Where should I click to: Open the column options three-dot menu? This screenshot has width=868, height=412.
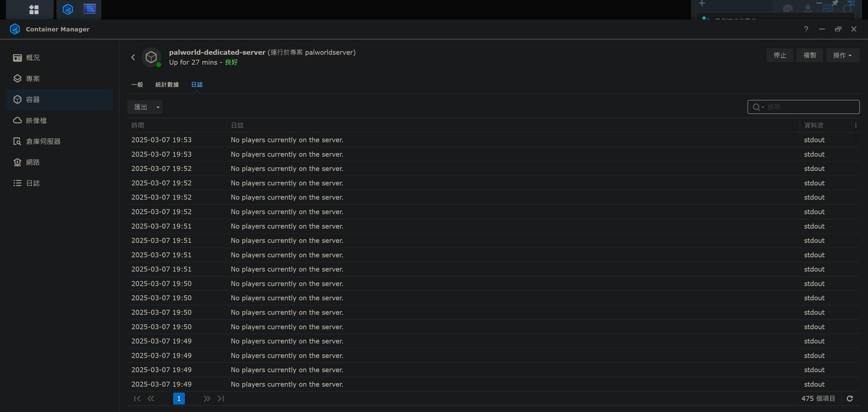[x=855, y=125]
